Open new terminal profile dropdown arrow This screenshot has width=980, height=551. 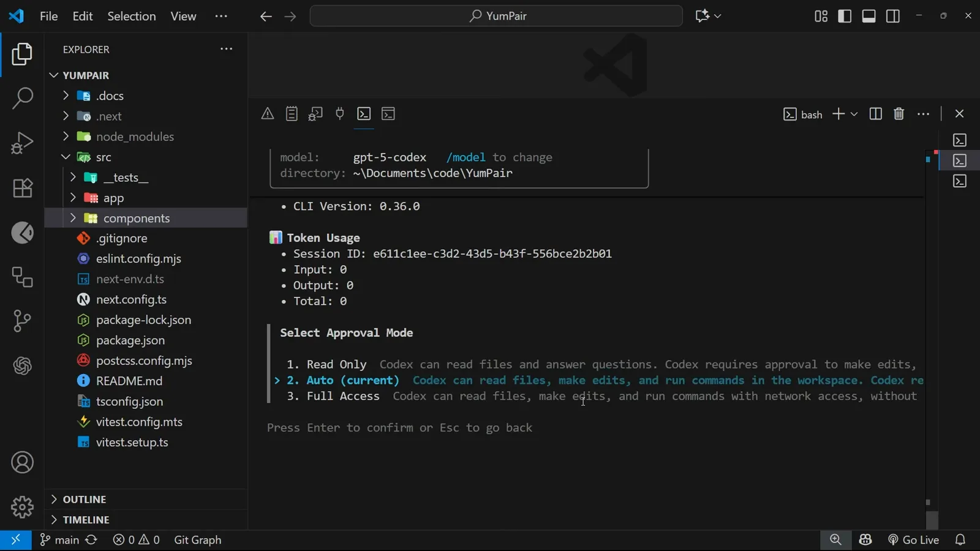[854, 114]
